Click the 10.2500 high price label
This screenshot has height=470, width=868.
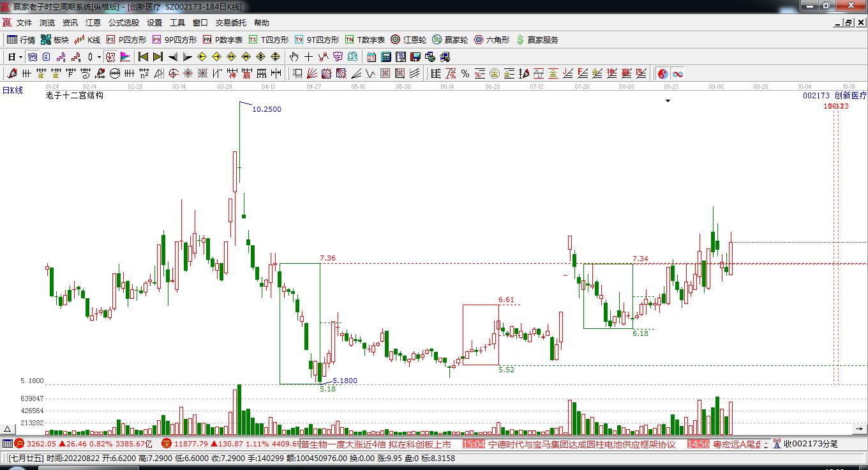tap(267, 109)
